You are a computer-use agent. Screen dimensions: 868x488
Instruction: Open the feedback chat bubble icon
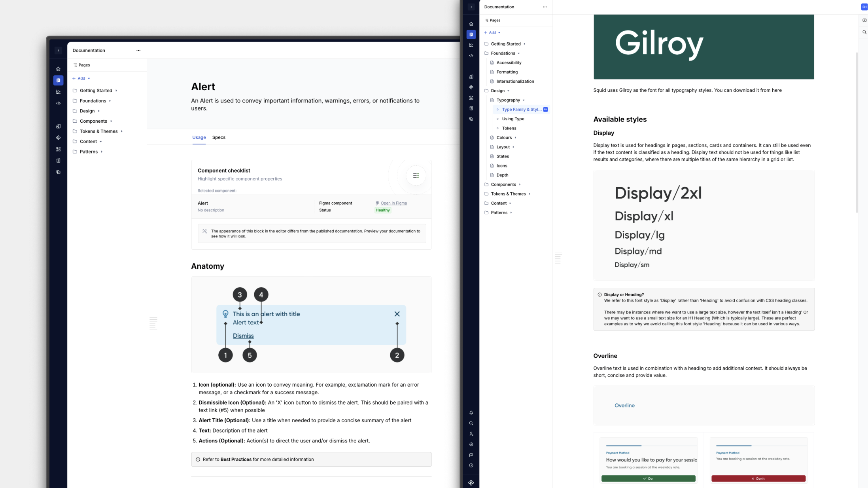pyautogui.click(x=471, y=455)
